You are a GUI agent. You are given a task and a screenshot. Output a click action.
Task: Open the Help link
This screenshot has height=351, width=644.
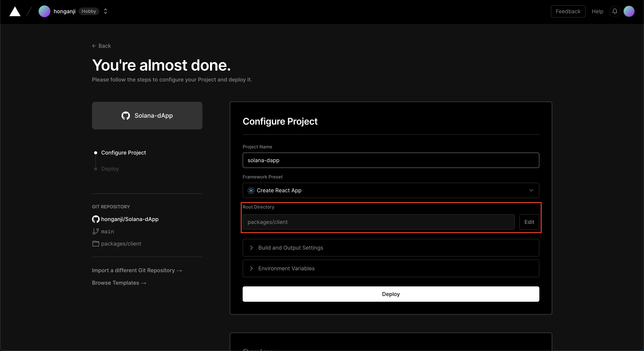[x=597, y=12]
